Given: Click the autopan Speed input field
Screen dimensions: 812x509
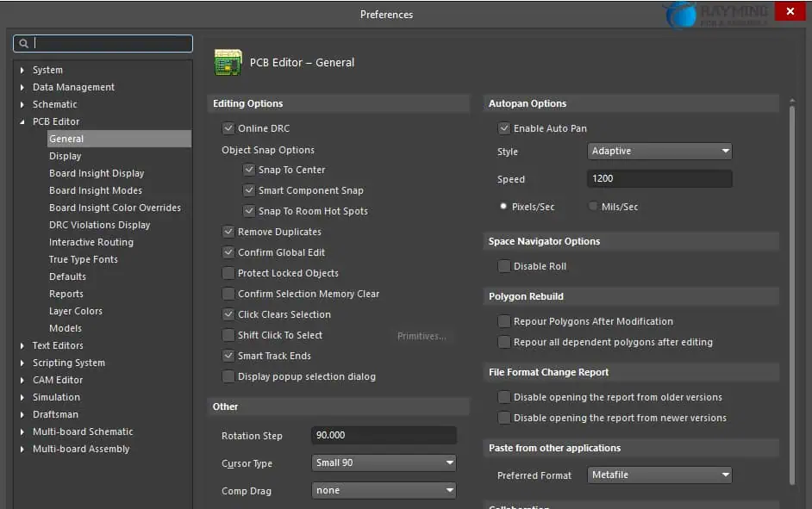Looking at the screenshot, I should (x=659, y=179).
